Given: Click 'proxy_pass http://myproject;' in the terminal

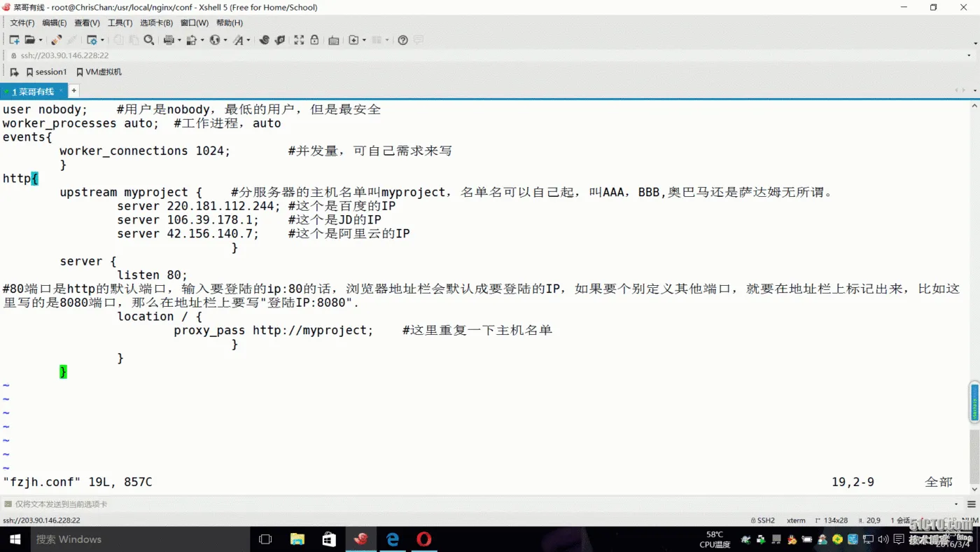Looking at the screenshot, I should click(x=274, y=330).
